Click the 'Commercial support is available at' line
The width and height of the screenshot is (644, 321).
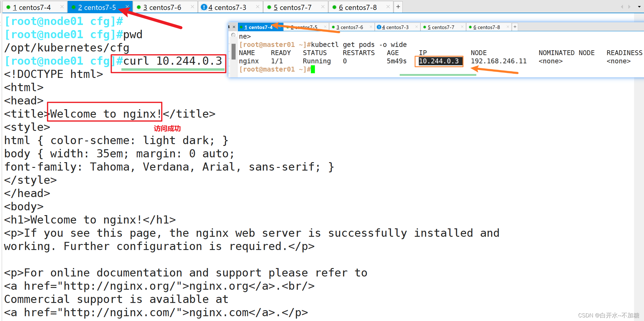116,299
